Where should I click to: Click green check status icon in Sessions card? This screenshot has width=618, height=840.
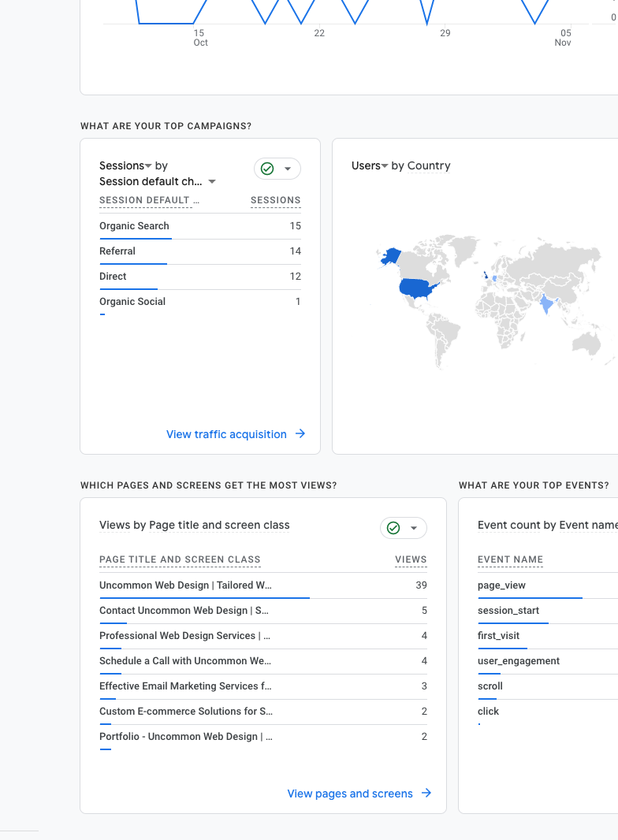267,169
